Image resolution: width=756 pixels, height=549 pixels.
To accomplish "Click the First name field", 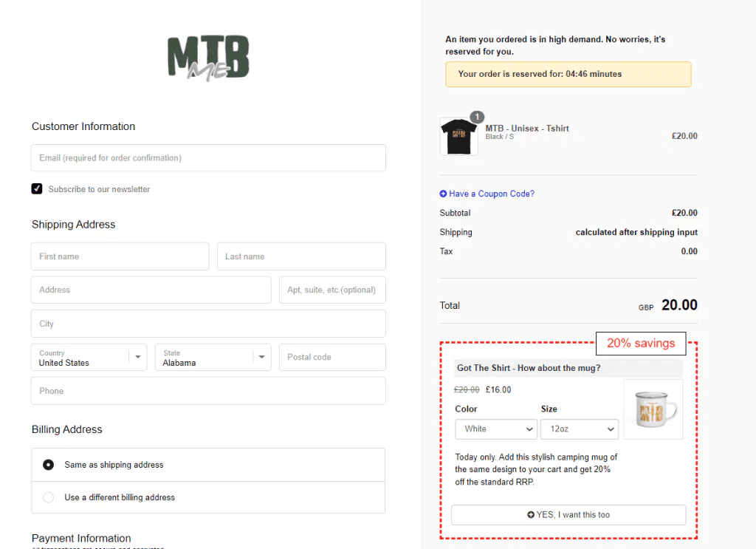I will coord(120,256).
